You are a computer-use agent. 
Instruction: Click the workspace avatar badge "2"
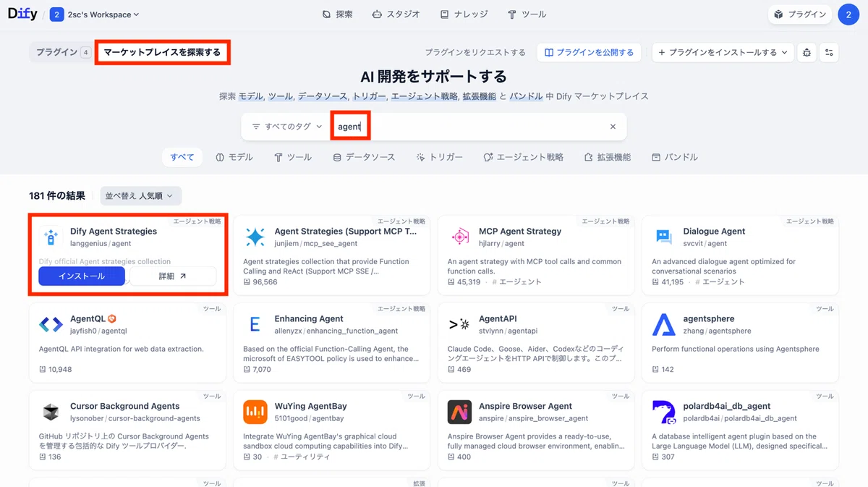click(57, 14)
